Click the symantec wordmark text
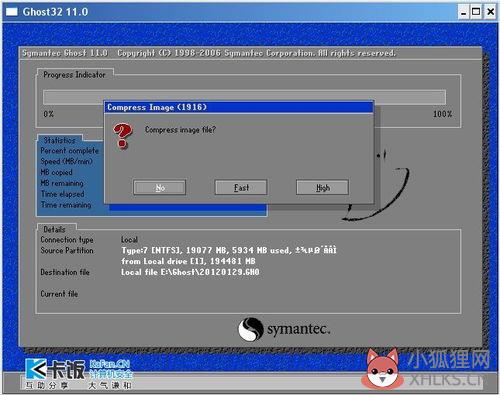 click(299, 329)
